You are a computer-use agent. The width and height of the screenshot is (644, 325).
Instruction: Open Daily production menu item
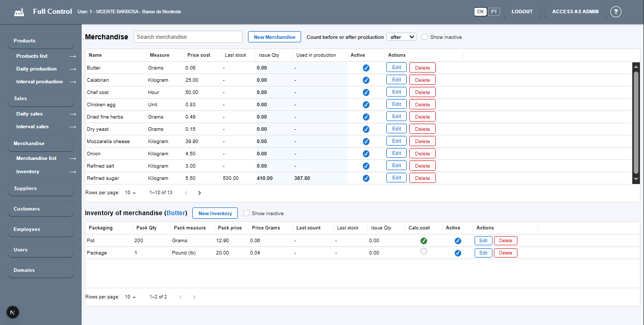(x=36, y=69)
